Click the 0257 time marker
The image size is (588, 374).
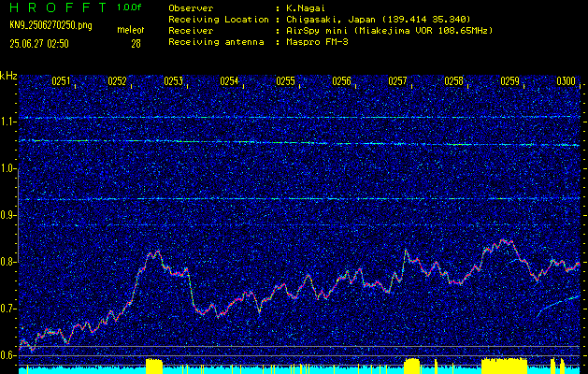click(x=397, y=81)
